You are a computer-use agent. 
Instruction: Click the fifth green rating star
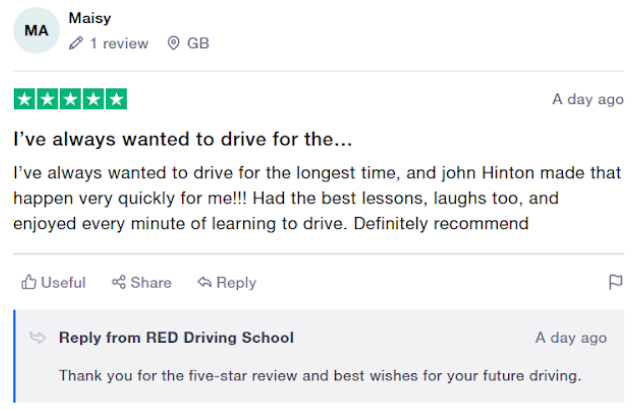[x=116, y=99]
